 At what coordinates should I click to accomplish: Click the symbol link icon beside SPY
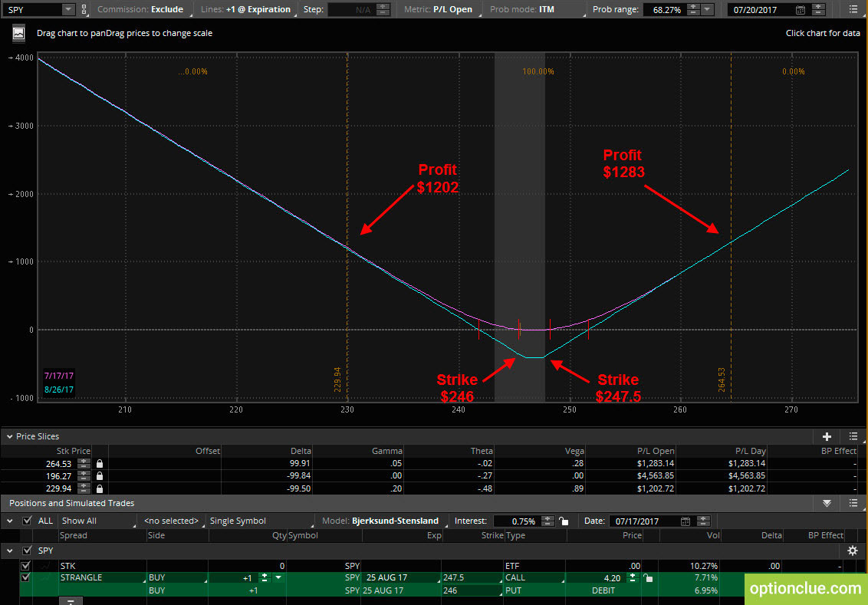(x=84, y=9)
